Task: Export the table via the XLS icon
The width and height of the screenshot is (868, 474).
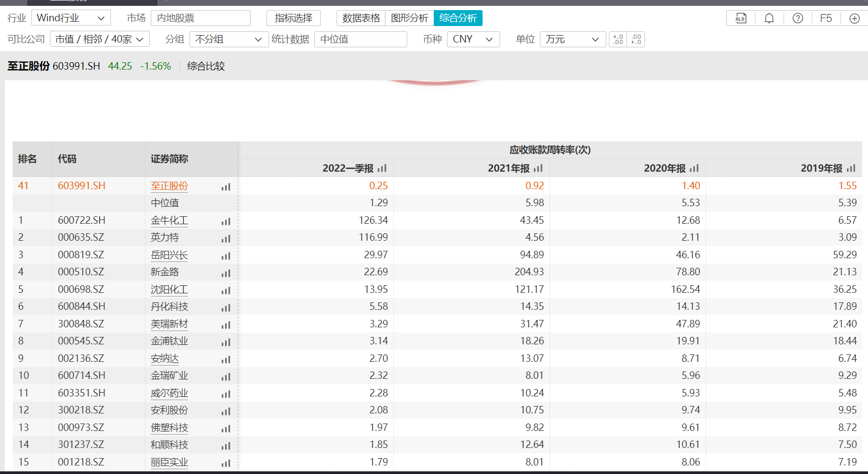Action: pyautogui.click(x=740, y=19)
